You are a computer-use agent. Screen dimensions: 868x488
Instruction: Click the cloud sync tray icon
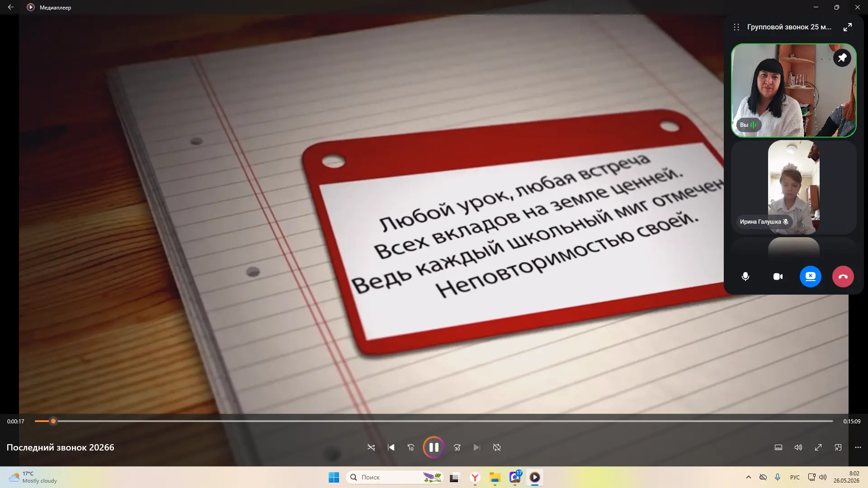[x=763, y=477]
